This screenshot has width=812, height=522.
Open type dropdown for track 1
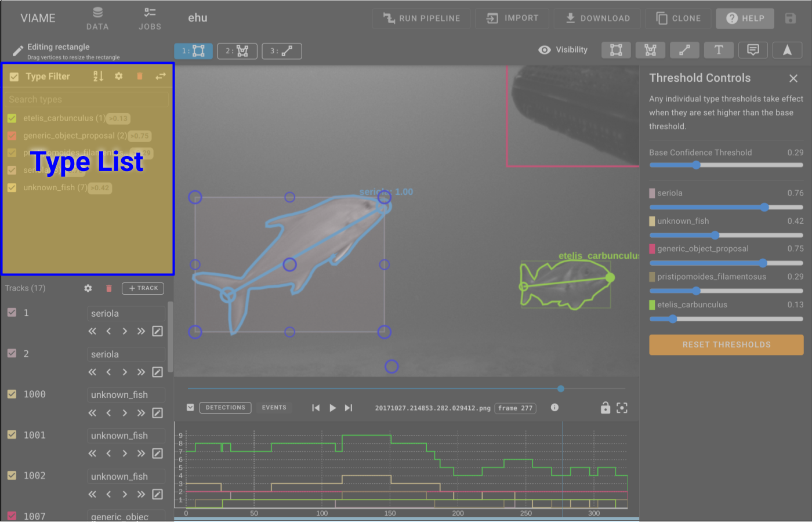click(x=126, y=313)
